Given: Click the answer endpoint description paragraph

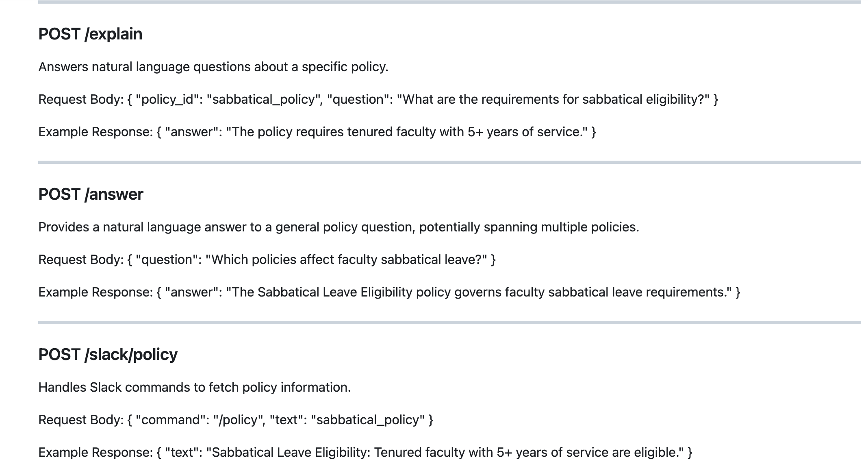Looking at the screenshot, I should 339,227.
